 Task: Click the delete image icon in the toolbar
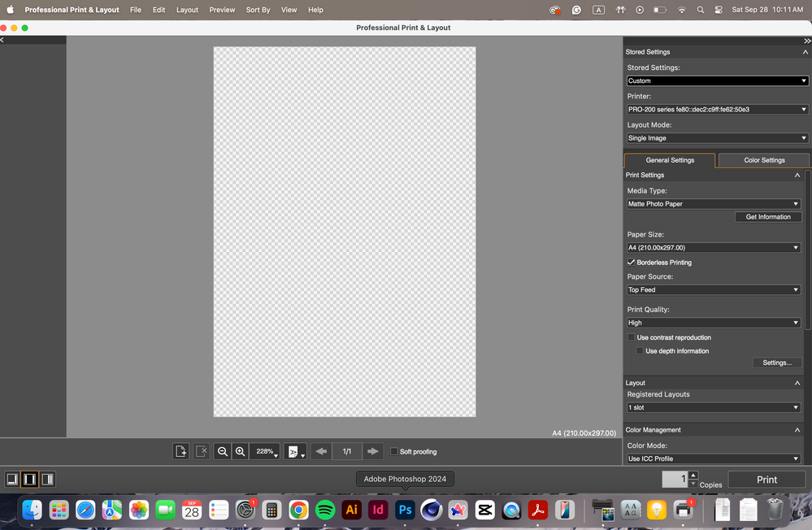pos(202,451)
